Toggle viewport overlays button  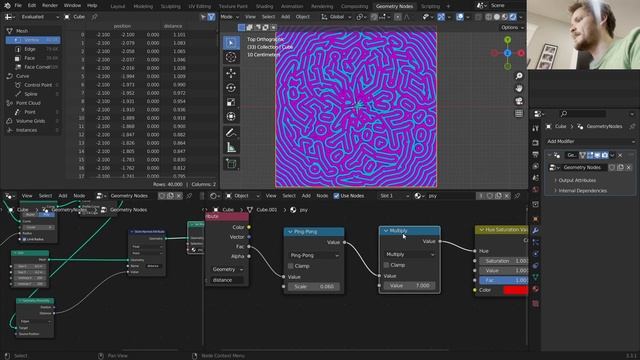(x=460, y=17)
